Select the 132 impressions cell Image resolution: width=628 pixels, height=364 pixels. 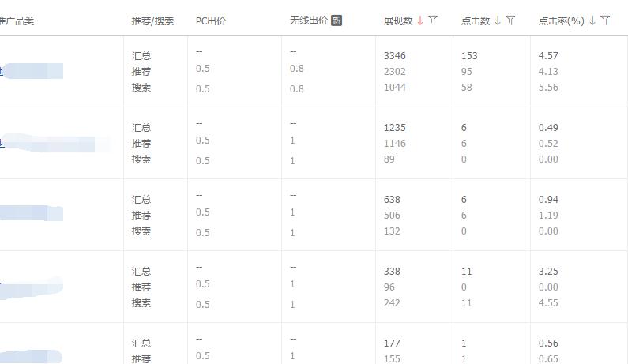tap(392, 231)
